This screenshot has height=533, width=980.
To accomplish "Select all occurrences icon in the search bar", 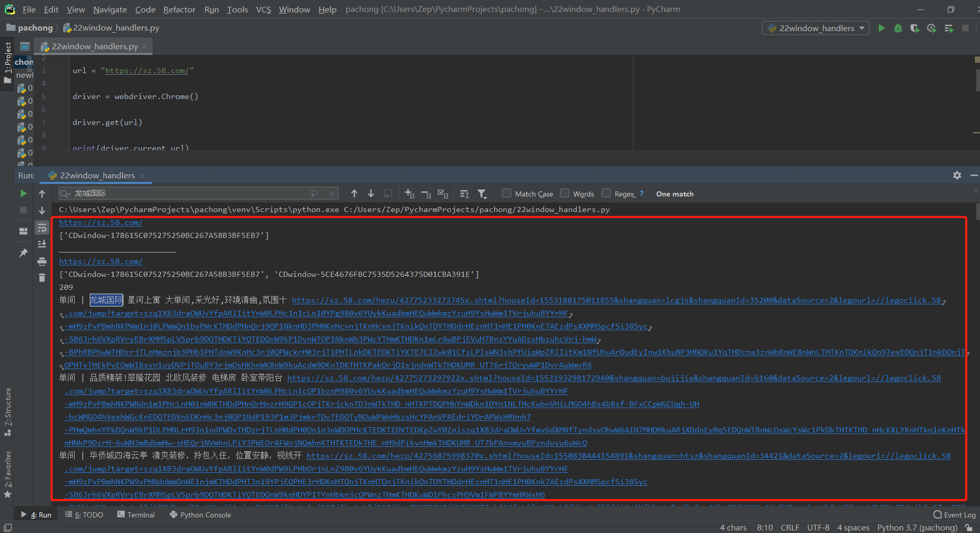I will 443,193.
